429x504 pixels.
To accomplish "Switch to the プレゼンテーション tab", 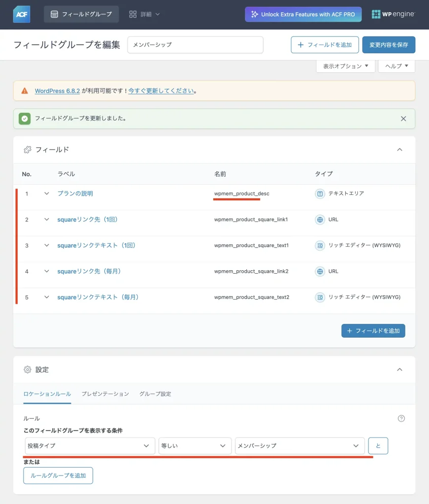I will point(105,394).
